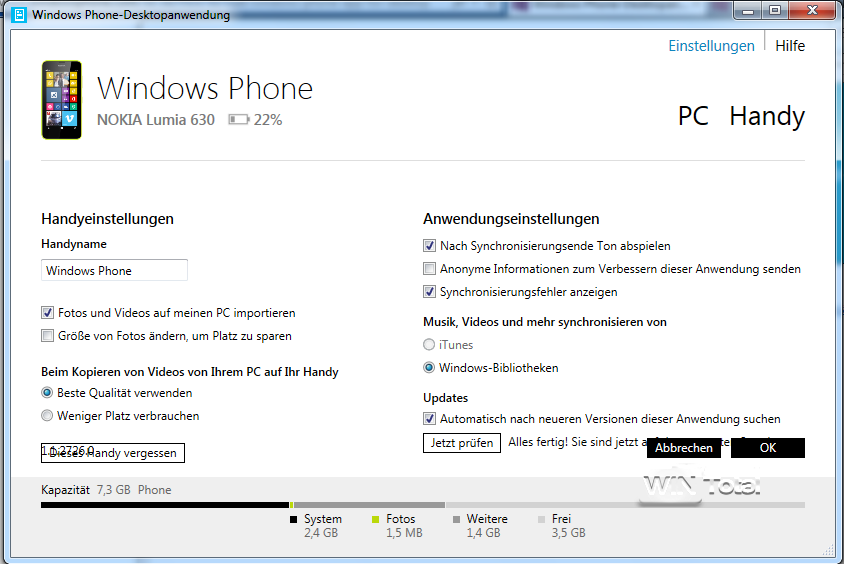Click the '3,5 GB' free space value

568,533
